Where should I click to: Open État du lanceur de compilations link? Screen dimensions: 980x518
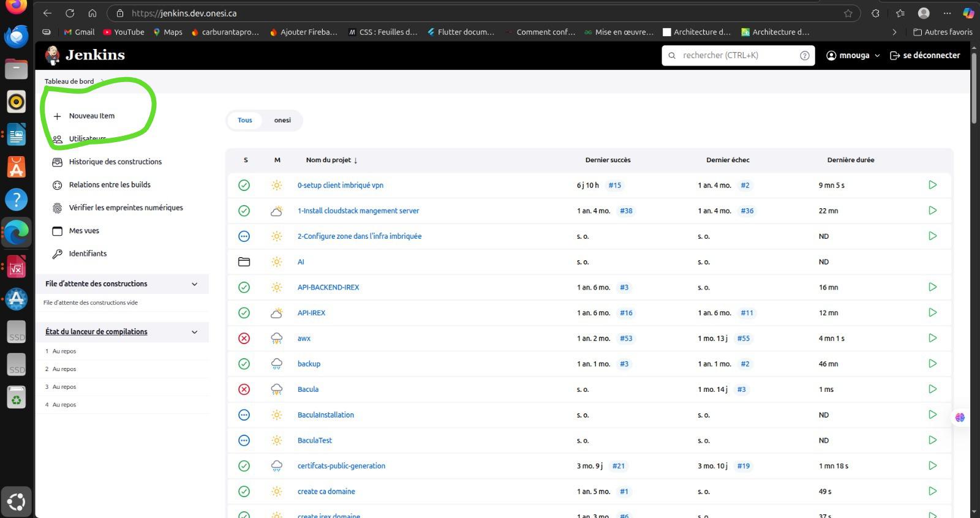[x=96, y=332]
